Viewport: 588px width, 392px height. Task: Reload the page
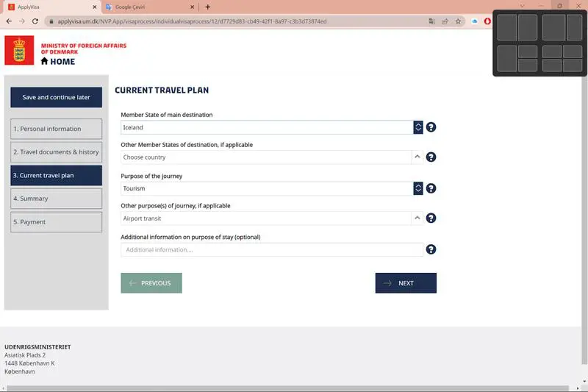tap(35, 21)
